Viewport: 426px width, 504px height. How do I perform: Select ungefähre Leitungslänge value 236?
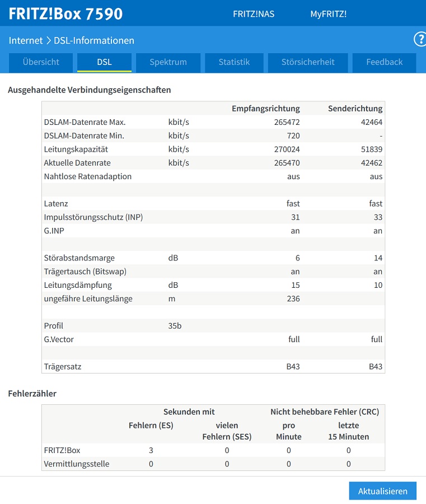293,298
